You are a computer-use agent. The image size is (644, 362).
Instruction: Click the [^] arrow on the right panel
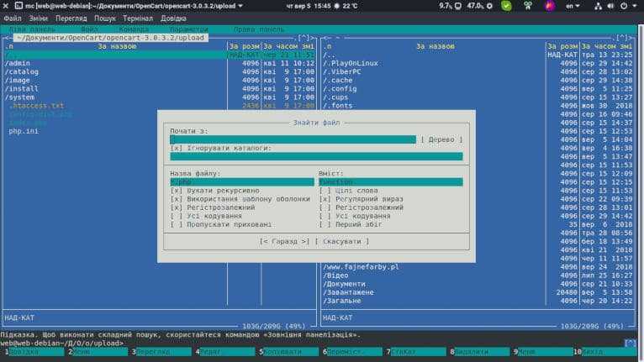pyautogui.click(x=622, y=38)
